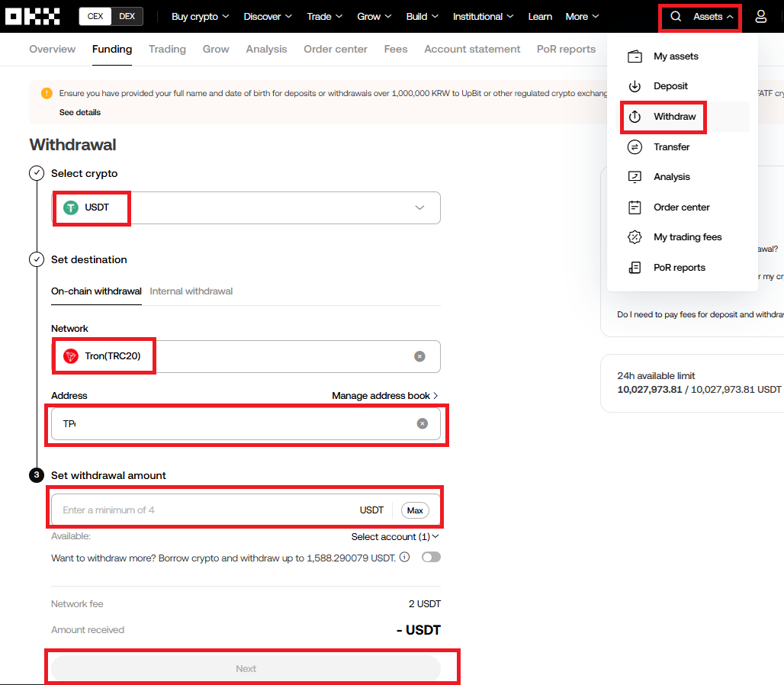Expand the Build menu
This screenshot has height=685, width=784.
tap(422, 17)
